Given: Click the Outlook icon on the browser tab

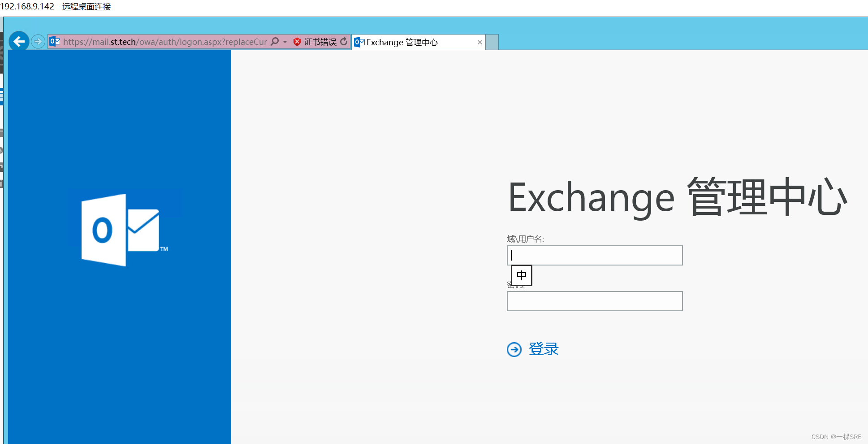Looking at the screenshot, I should [x=359, y=42].
